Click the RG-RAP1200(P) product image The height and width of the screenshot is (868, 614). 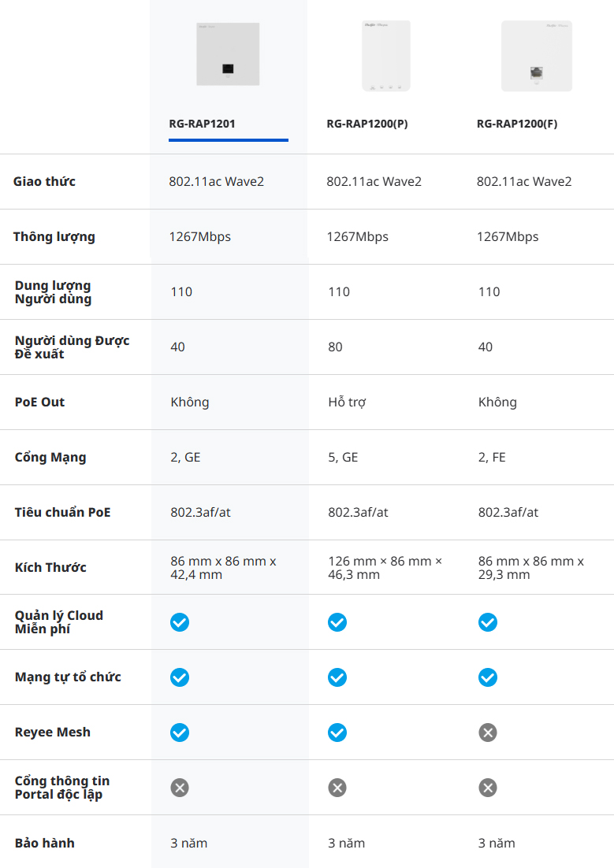pyautogui.click(x=386, y=55)
